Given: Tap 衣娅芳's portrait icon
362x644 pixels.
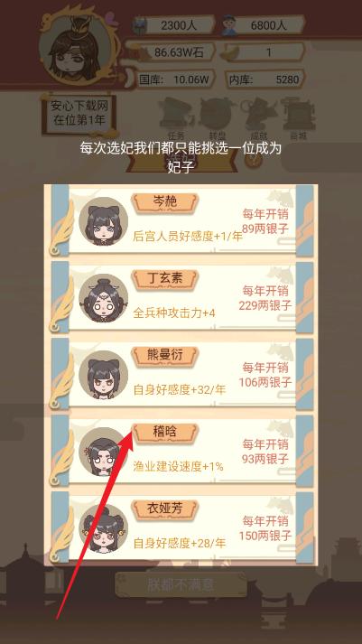Looking at the screenshot, I should [x=103, y=528].
